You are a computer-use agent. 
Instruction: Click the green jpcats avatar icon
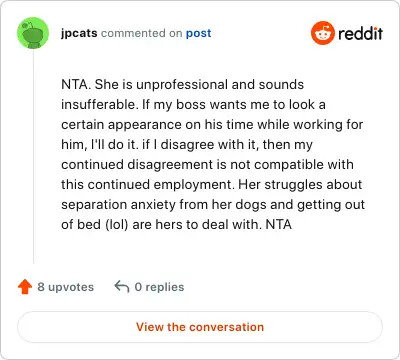(33, 33)
